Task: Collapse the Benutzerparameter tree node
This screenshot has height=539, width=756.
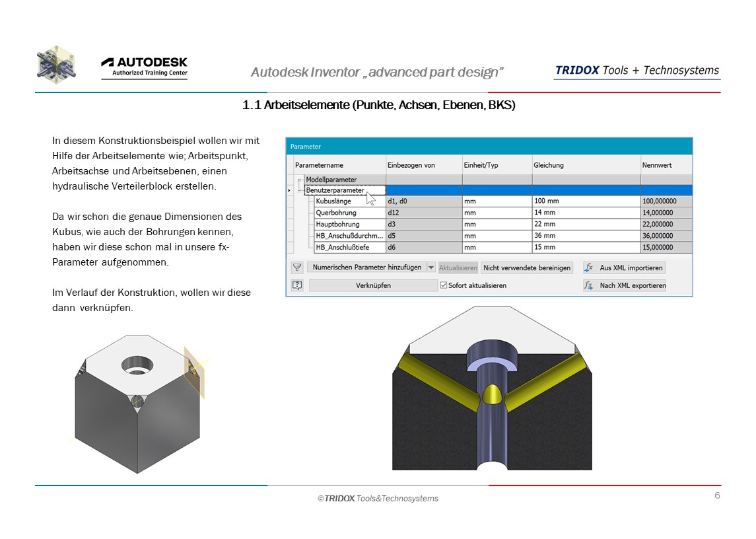Action: tap(300, 190)
